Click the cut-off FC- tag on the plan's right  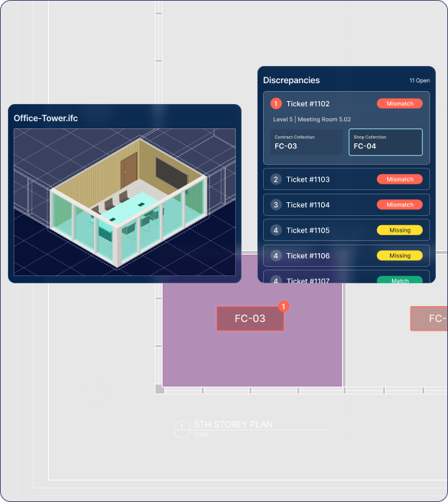429,318
